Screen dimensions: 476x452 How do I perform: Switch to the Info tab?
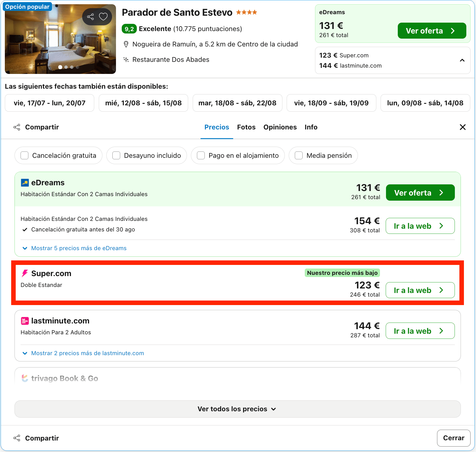(x=311, y=127)
